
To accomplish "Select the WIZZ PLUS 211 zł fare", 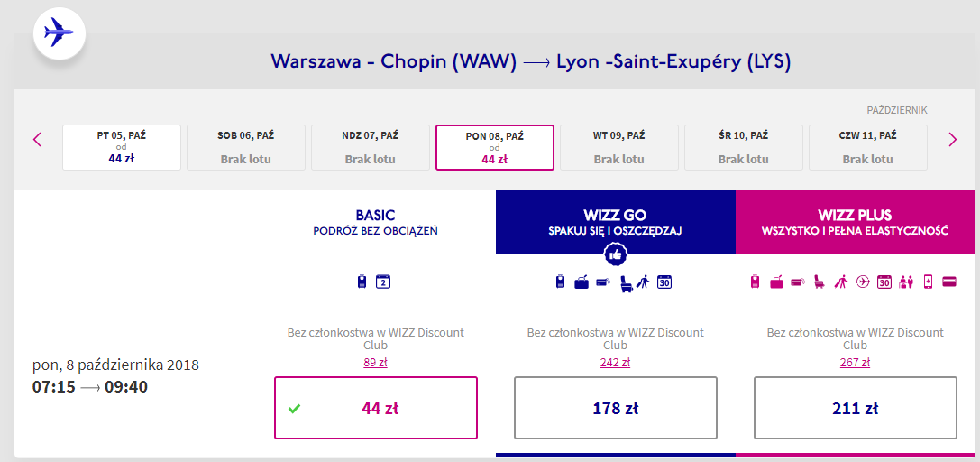I will [x=856, y=408].
